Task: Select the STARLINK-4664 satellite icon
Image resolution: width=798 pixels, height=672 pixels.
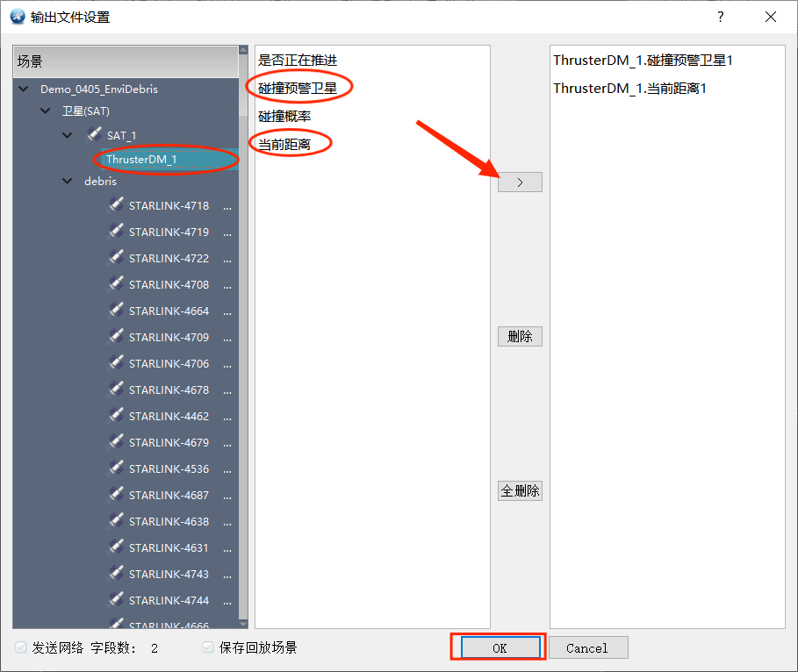Action: (116, 311)
